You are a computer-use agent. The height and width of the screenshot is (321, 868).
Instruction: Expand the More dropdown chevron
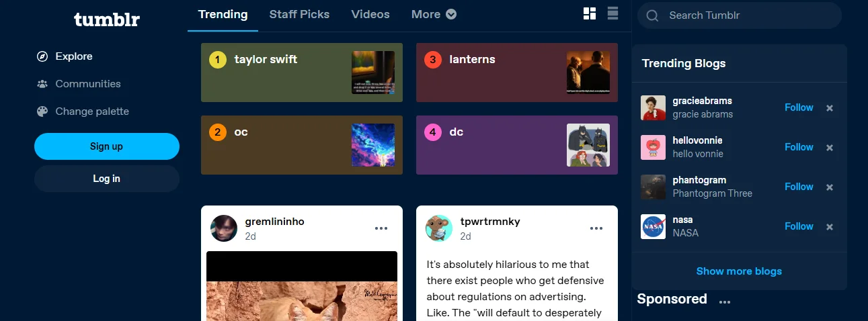451,14
